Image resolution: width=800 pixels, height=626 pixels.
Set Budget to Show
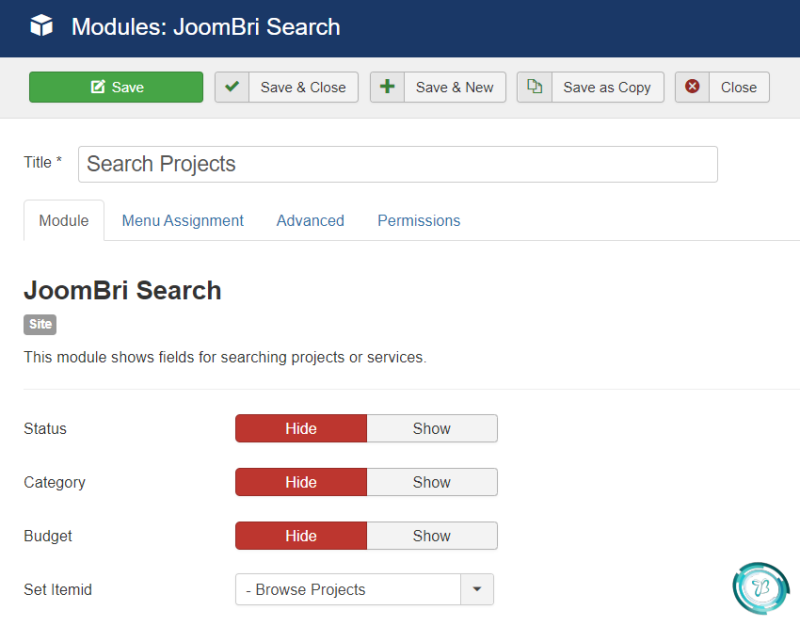pyautogui.click(x=432, y=536)
